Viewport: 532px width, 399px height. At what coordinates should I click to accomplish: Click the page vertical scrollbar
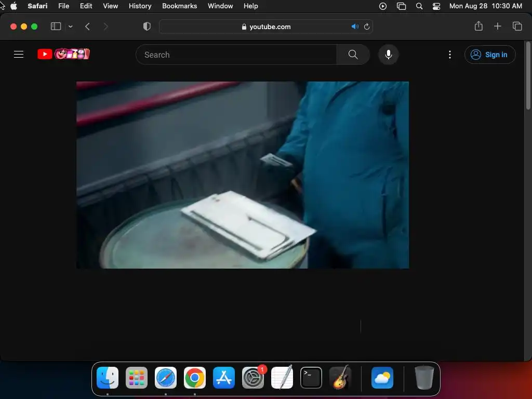[528, 76]
